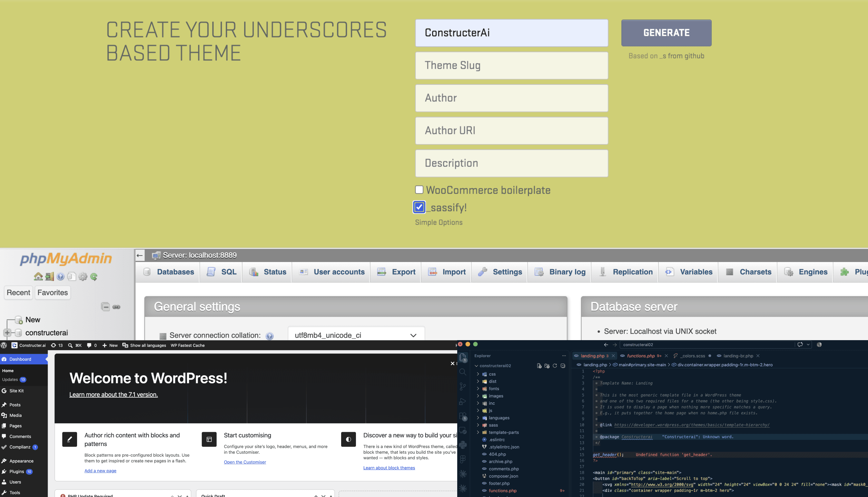The width and height of the screenshot is (868, 497).
Task: Click the Theme Slug input field
Action: pos(511,66)
